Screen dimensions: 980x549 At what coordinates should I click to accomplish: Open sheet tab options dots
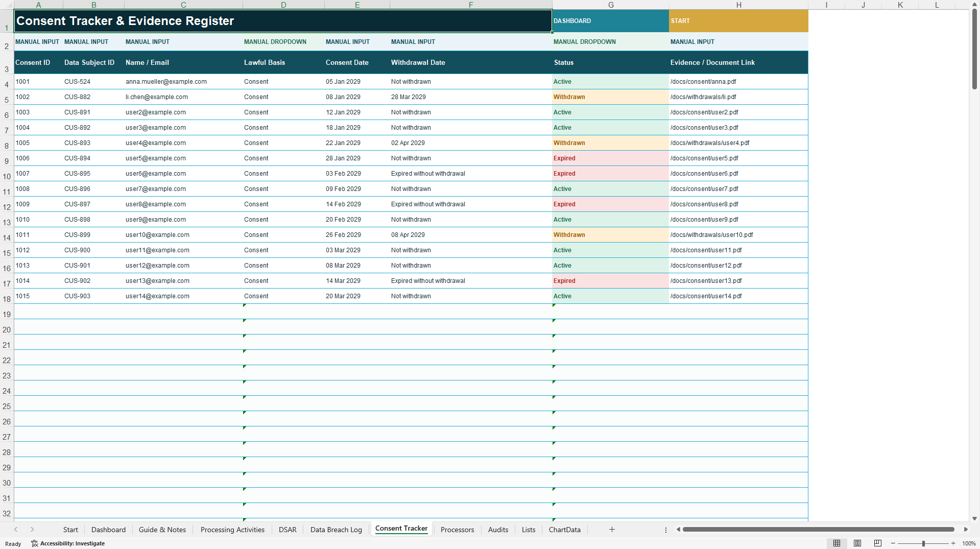tap(666, 530)
